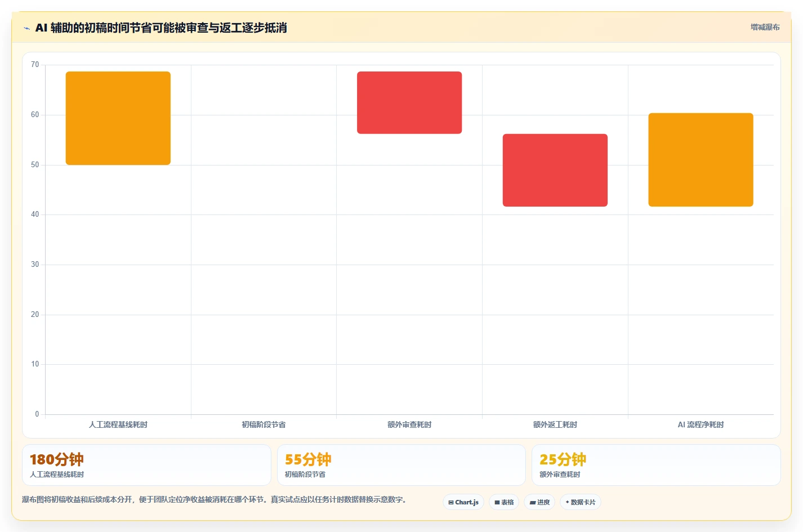The width and height of the screenshot is (803, 532).
Task: Click the orange AI 流程净耗时 bar
Action: click(x=701, y=160)
